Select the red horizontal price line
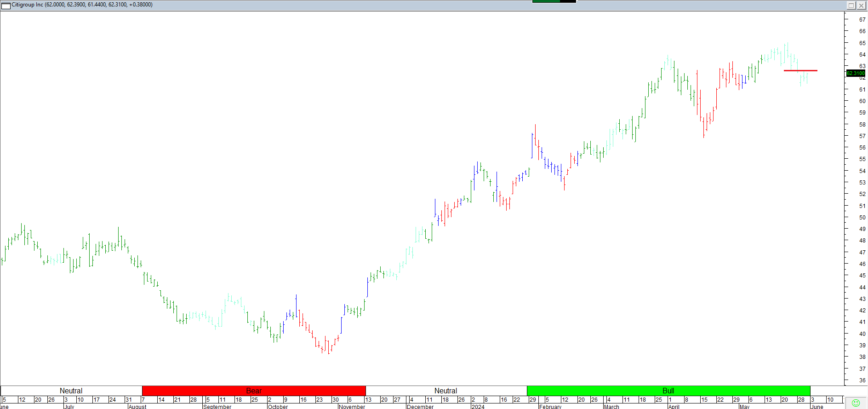Image resolution: width=868 pixels, height=409 pixels. coord(800,70)
